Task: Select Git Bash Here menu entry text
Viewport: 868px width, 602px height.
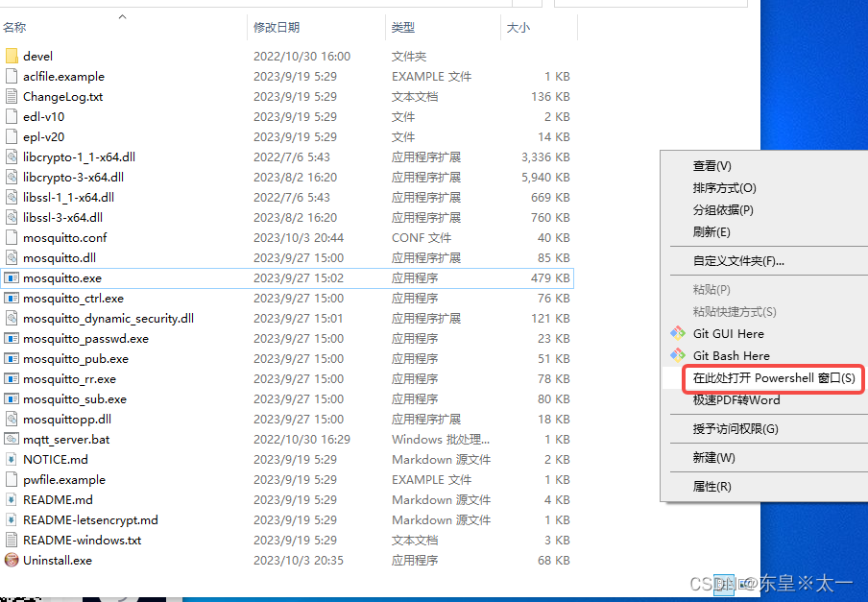Action: (732, 356)
